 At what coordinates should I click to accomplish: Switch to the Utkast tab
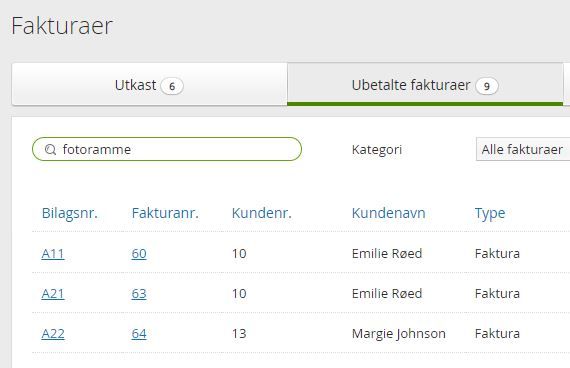coord(149,85)
